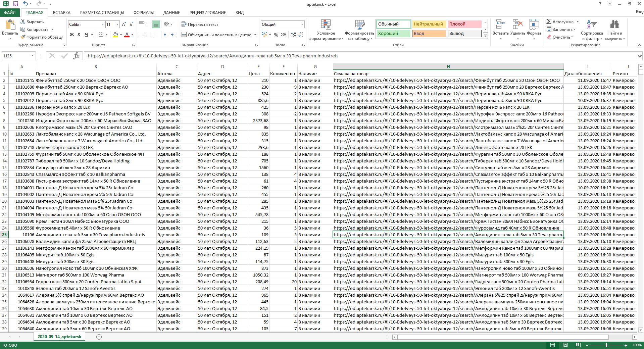Expand the formula bar
Viewport: 644px width, 349px height.
640,56
